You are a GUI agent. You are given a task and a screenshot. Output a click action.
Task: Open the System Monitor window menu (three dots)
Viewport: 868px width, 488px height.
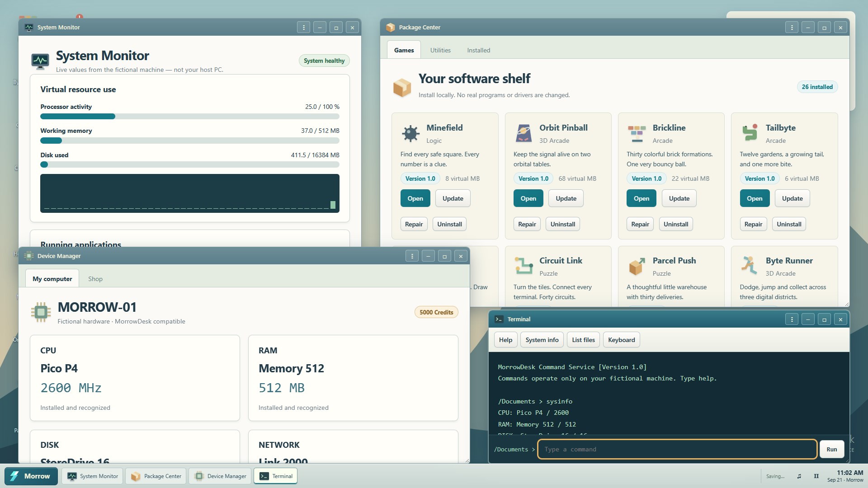tap(303, 28)
